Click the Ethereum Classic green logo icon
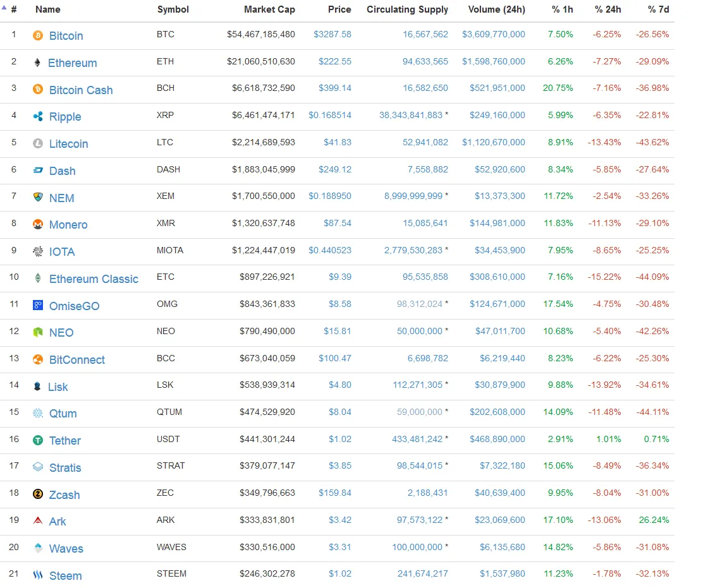This screenshot has height=588, width=713. coord(38,279)
